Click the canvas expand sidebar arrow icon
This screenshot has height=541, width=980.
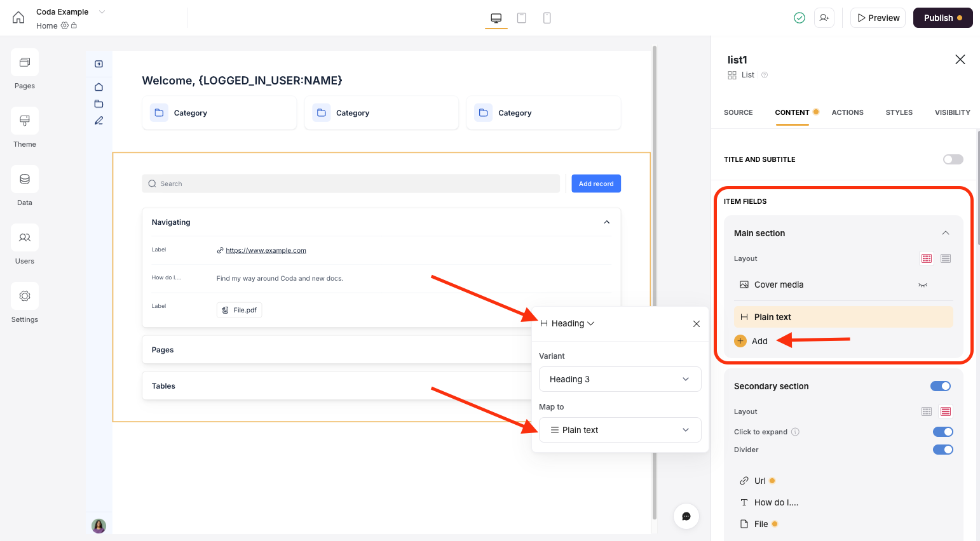click(99, 64)
